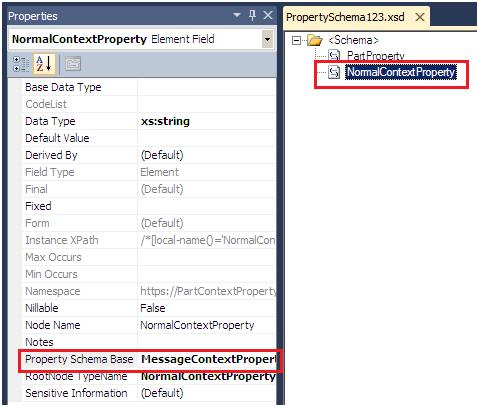Select the PartProperty tree item
Screen dimensions: 479x407
[375, 55]
